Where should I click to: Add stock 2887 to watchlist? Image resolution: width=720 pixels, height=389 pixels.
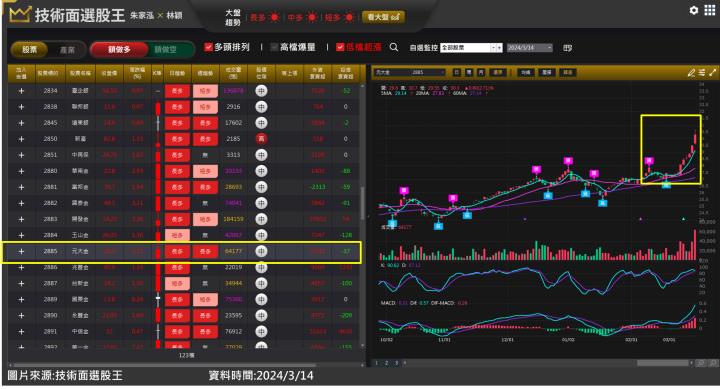[x=21, y=283]
